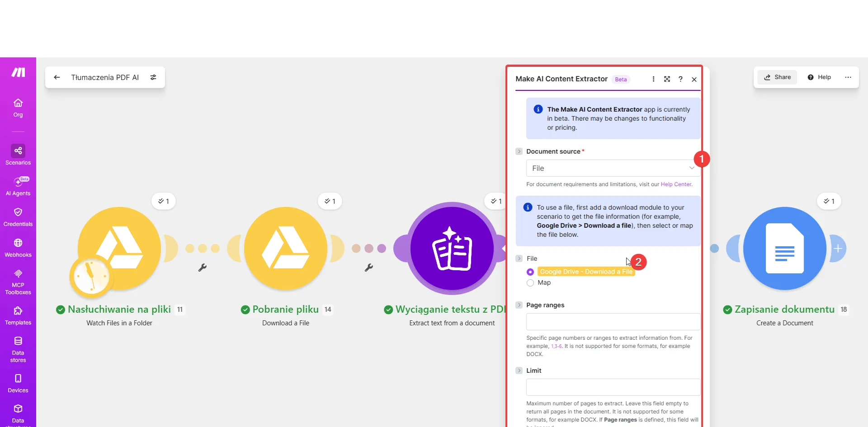Click the Help button
The height and width of the screenshot is (427, 868).
tap(819, 77)
